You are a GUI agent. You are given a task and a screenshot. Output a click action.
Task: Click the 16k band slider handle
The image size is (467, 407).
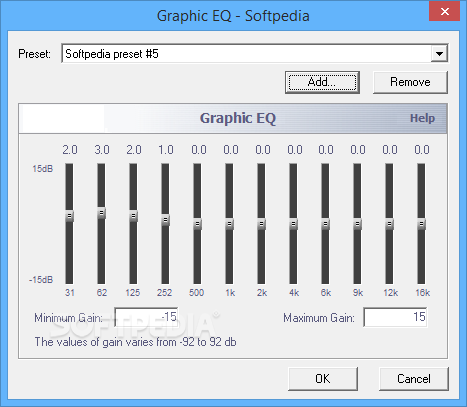pyautogui.click(x=421, y=224)
